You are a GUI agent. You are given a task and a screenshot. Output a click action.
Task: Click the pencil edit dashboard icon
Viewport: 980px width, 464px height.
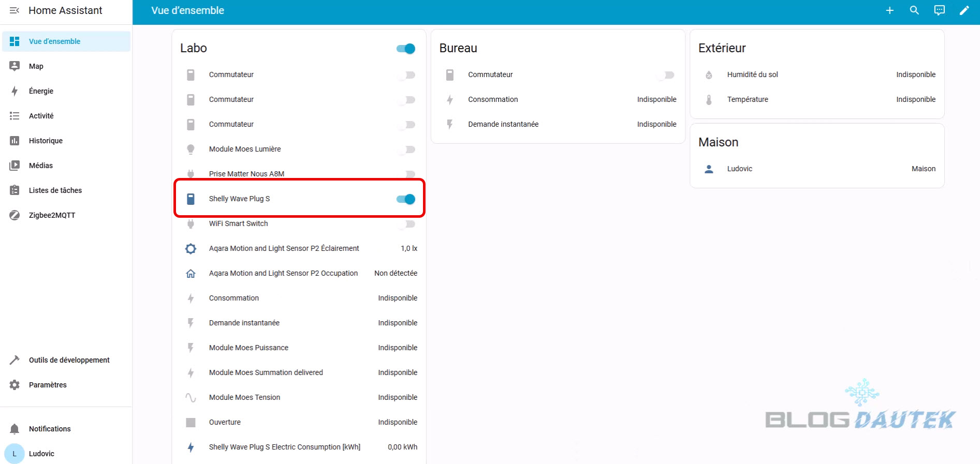[964, 10]
